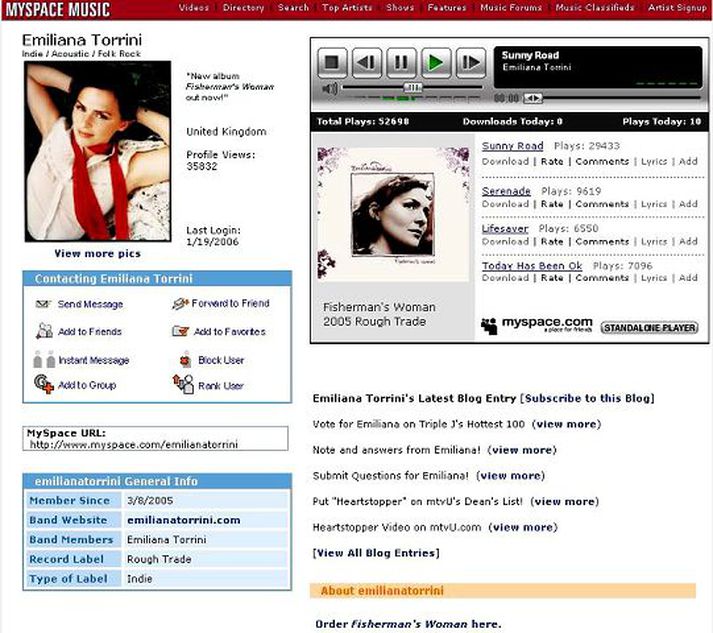The width and height of the screenshot is (713, 633).
Task: Click Lyrics for the Lifesaver song
Action: pyautogui.click(x=653, y=241)
